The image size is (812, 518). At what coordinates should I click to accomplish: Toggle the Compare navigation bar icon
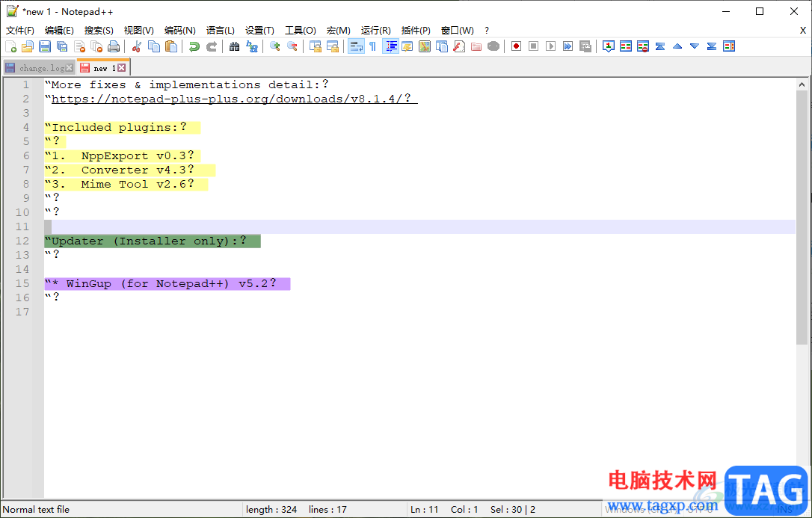click(729, 46)
